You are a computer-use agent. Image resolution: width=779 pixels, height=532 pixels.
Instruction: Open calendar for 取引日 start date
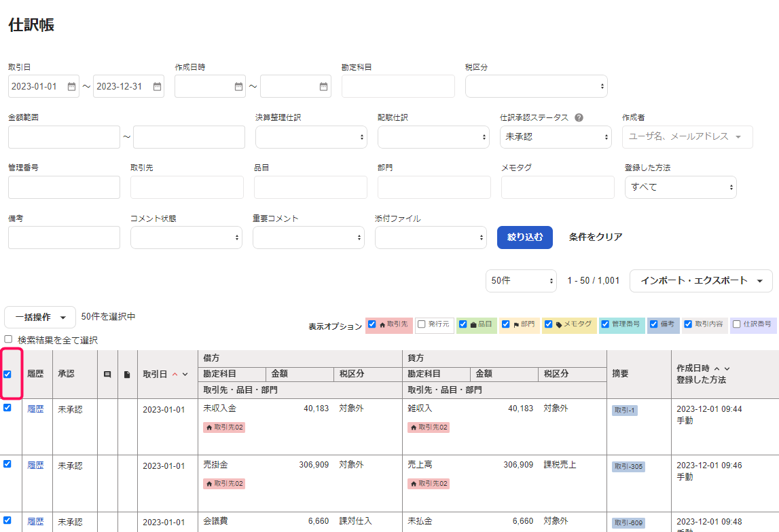click(x=71, y=87)
